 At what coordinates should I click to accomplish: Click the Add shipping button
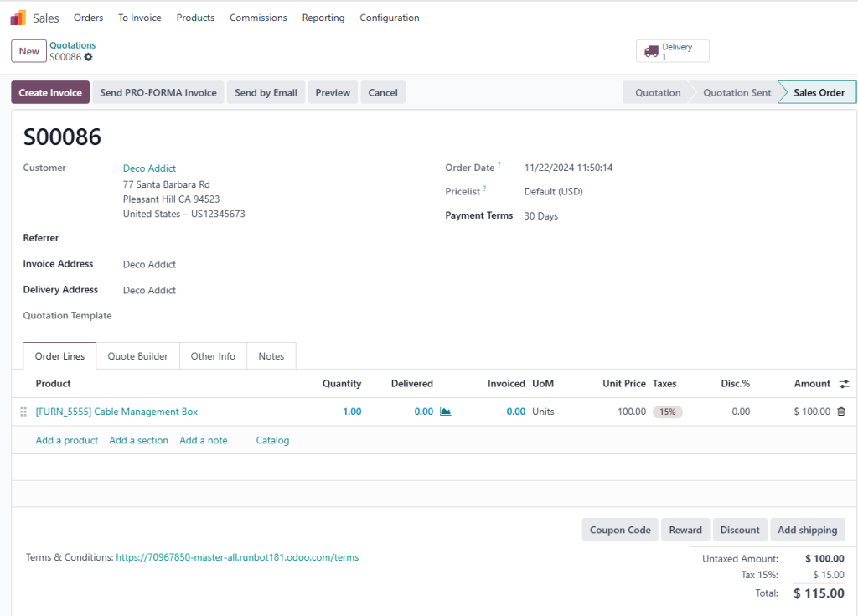(807, 530)
